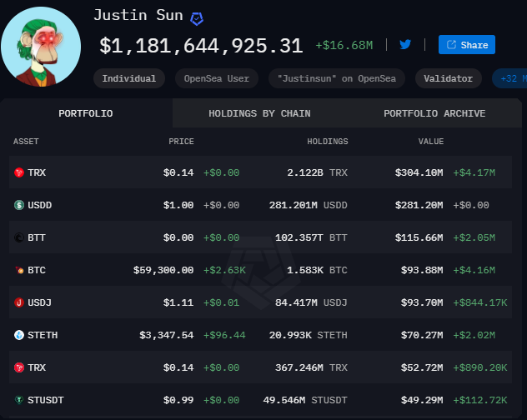Screen dimensions: 527x420
Task: Click the TRX icon in the $52.72M row
Action: click(19, 367)
